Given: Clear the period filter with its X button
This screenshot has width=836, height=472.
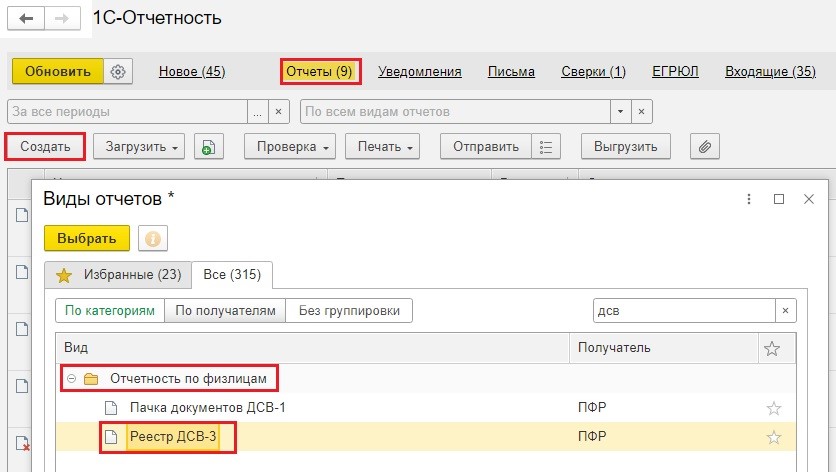Looking at the screenshot, I should pos(278,112).
